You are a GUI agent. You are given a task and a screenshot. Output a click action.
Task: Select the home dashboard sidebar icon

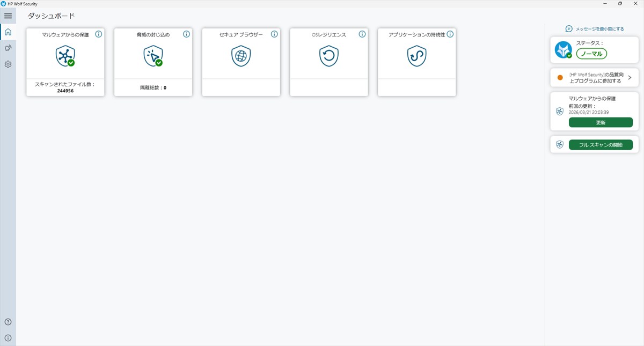[x=8, y=32]
